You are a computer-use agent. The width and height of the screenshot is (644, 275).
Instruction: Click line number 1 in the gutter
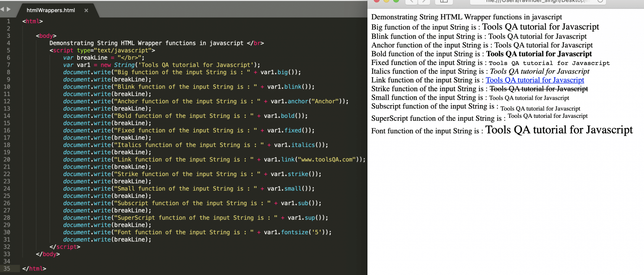coord(8,21)
